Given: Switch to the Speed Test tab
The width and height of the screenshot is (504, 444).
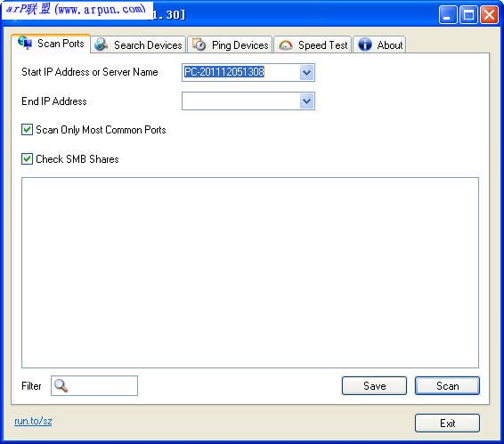Looking at the screenshot, I should (313, 44).
